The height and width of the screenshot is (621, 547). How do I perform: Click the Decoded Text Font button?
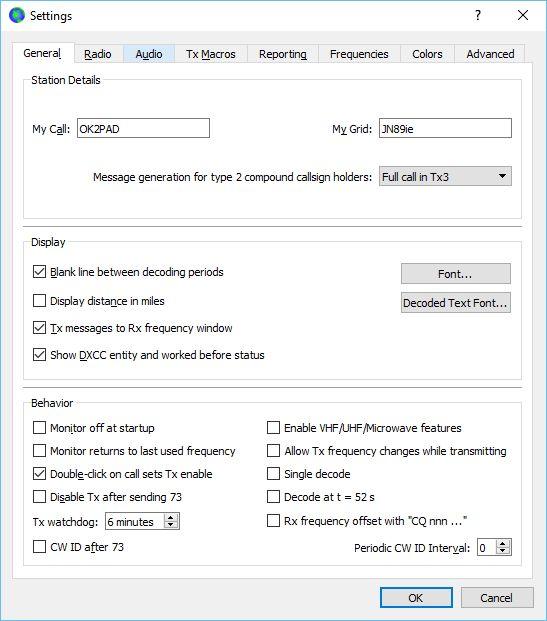point(456,303)
